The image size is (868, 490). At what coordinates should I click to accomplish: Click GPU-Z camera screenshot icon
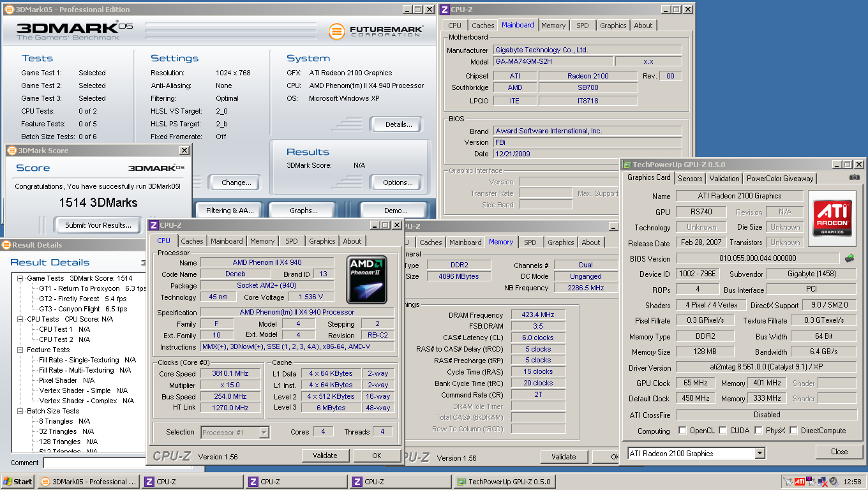click(x=855, y=178)
